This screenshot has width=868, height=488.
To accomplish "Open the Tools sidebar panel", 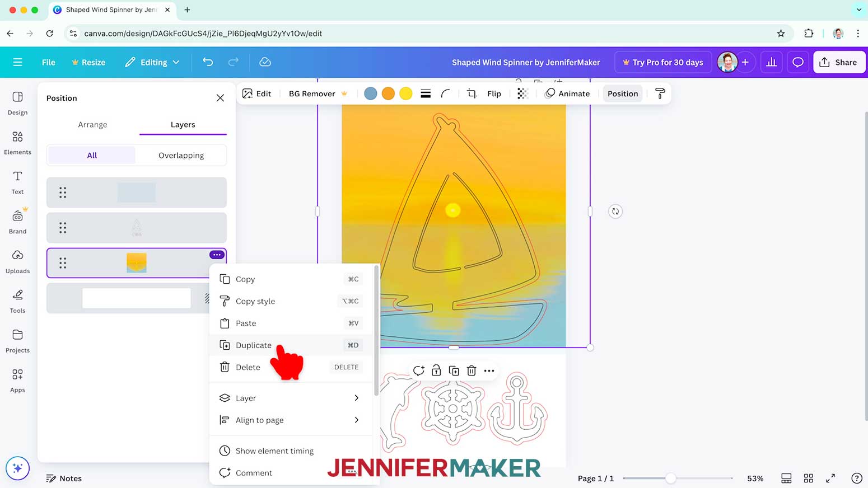I will click(x=17, y=302).
